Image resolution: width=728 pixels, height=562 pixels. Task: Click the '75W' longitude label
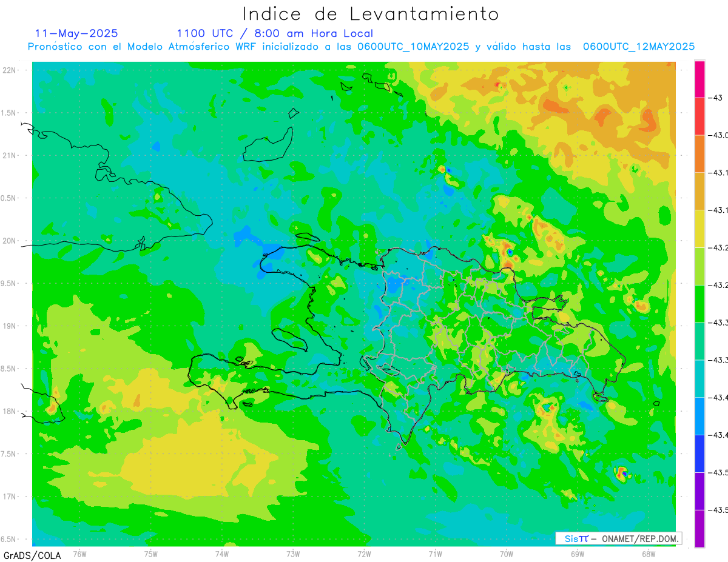151,554
